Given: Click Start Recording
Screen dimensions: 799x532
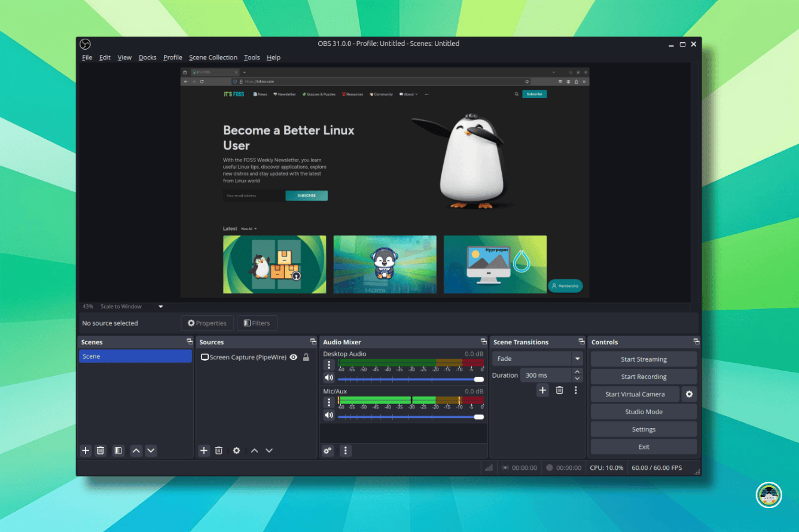Looking at the screenshot, I should (x=644, y=377).
